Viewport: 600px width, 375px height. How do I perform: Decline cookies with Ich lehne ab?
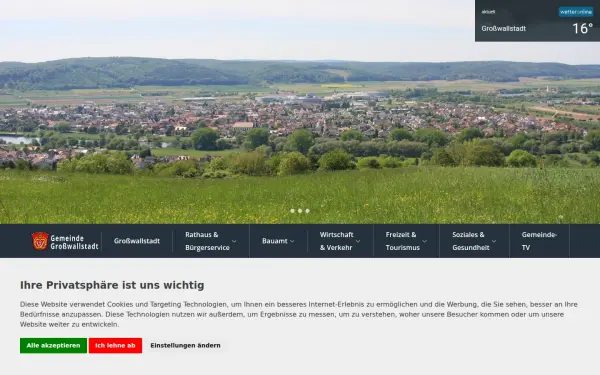[115, 346]
